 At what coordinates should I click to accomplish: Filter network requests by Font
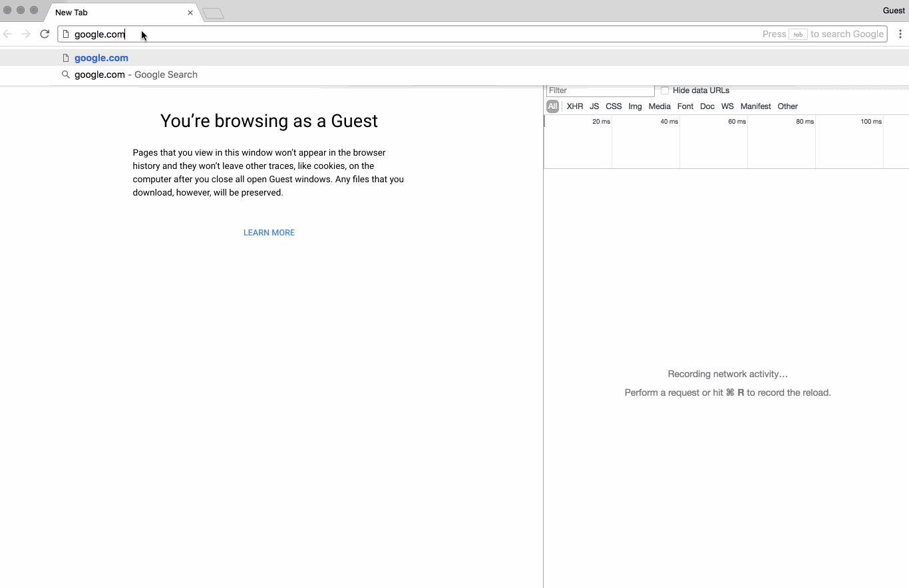(685, 106)
